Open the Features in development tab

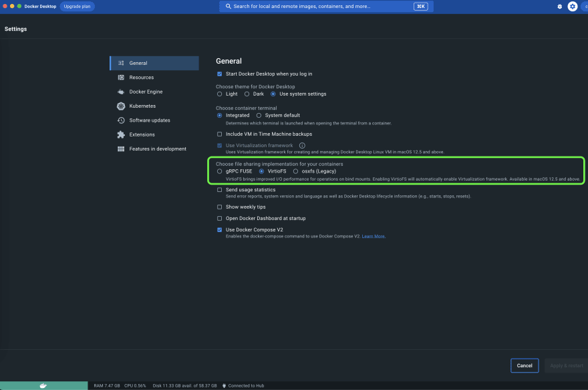[154, 149]
